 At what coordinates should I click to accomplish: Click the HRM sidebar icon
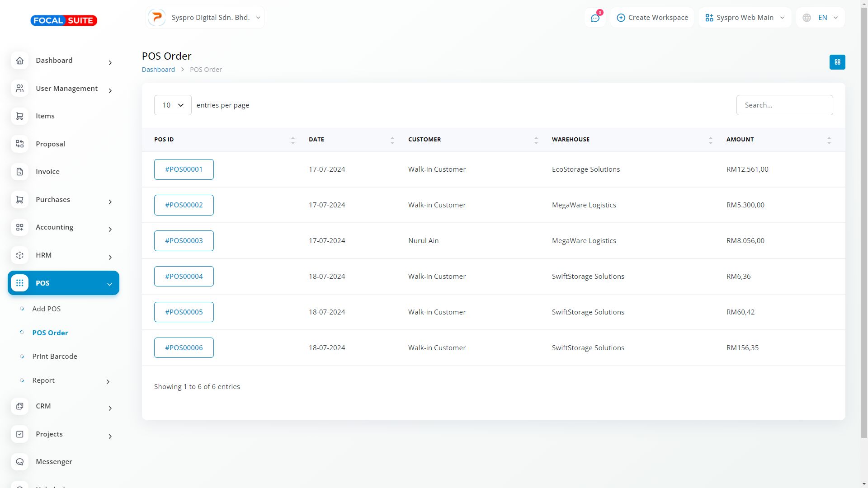(x=19, y=255)
